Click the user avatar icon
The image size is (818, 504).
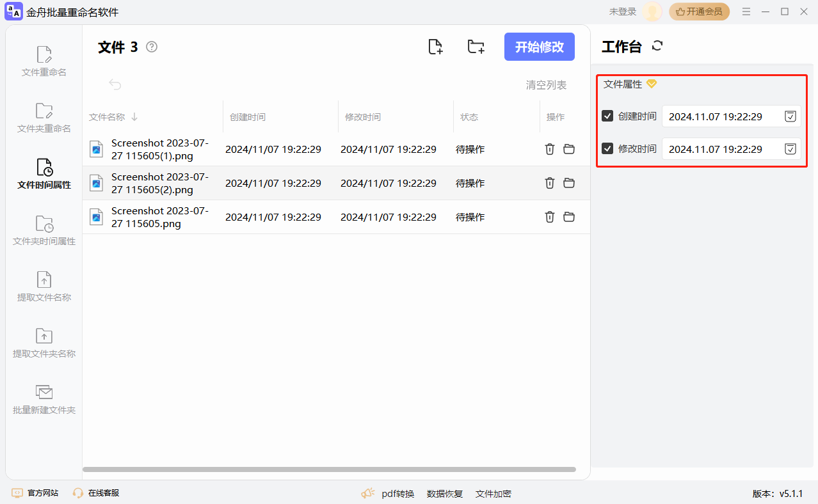pos(653,12)
